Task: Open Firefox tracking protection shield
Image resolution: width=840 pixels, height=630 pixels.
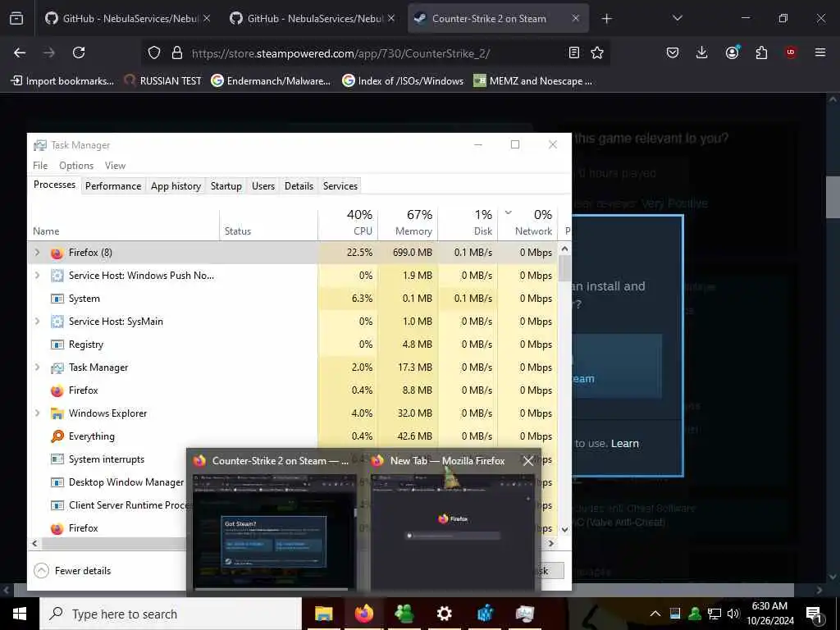Action: point(154,52)
